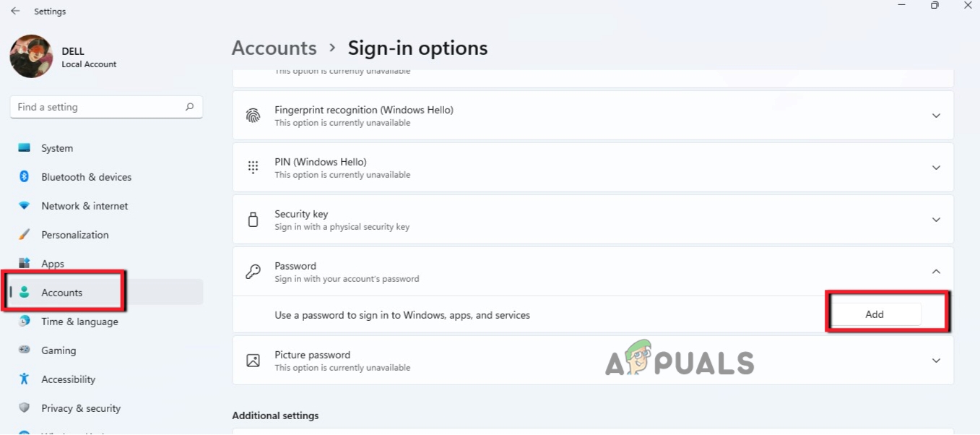Expand the Security key section
The height and width of the screenshot is (435, 980).
coord(936,220)
